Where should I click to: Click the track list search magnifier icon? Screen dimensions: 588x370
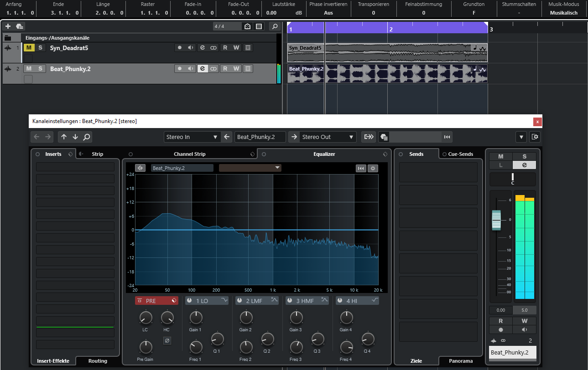pyautogui.click(x=274, y=26)
